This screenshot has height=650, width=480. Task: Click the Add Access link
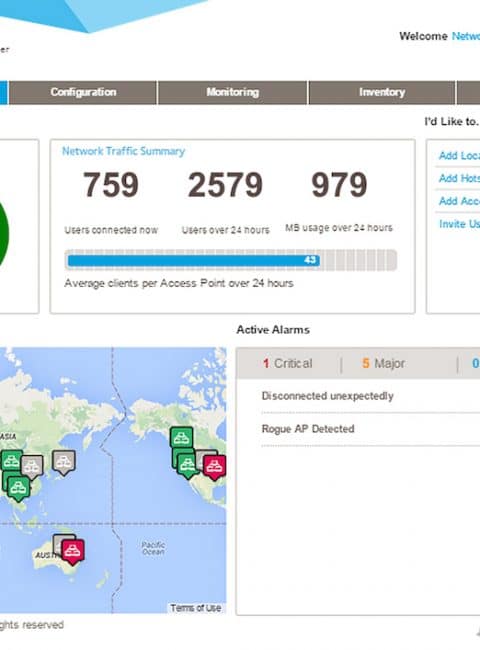click(x=459, y=201)
